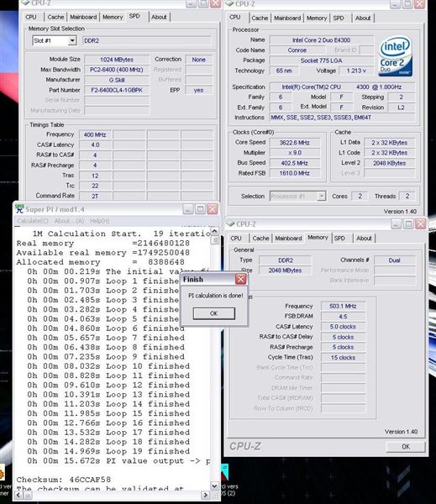Click the memory Frequency value 503.1 MHz
The image size is (436, 504).
(x=343, y=306)
